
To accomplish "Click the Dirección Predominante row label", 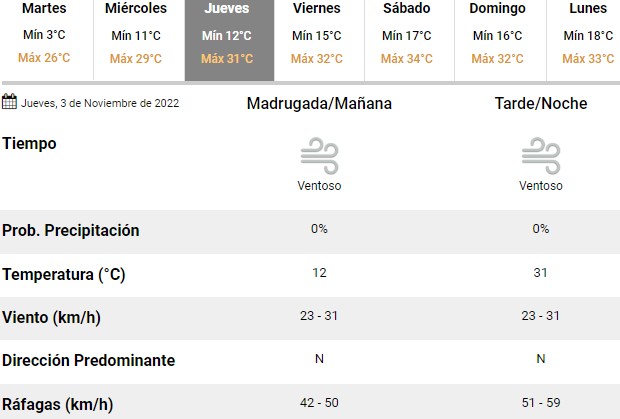I will click(x=89, y=360).
